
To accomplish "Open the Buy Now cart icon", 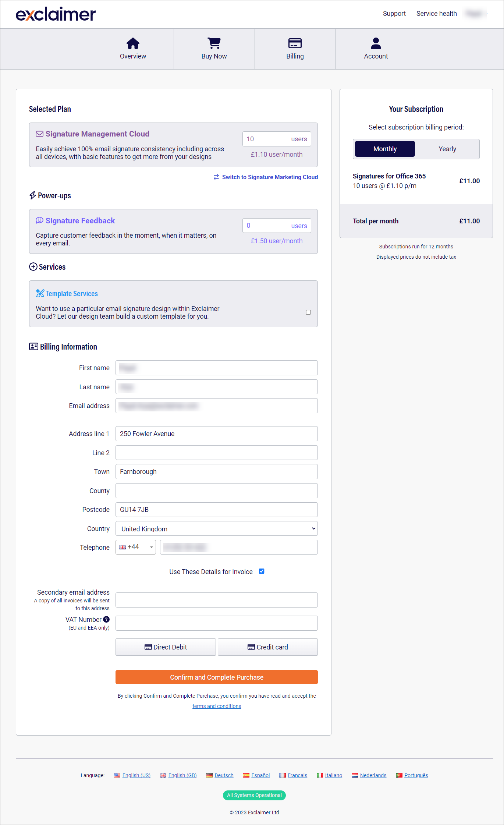I will click(x=214, y=43).
